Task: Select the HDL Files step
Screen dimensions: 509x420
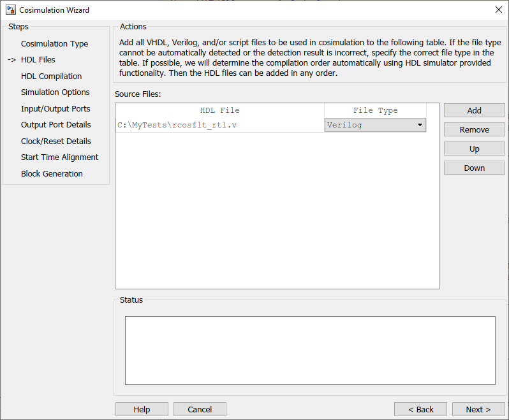Action: [38, 60]
